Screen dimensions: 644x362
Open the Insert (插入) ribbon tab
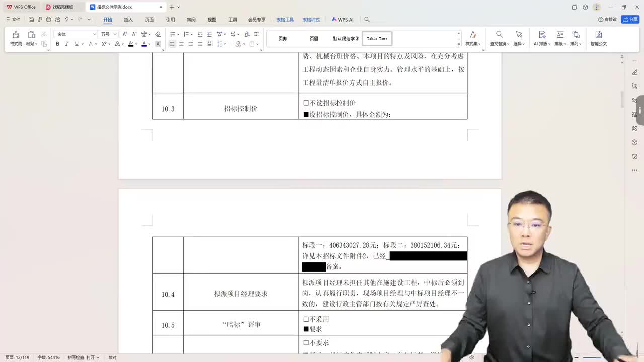pyautogui.click(x=128, y=20)
